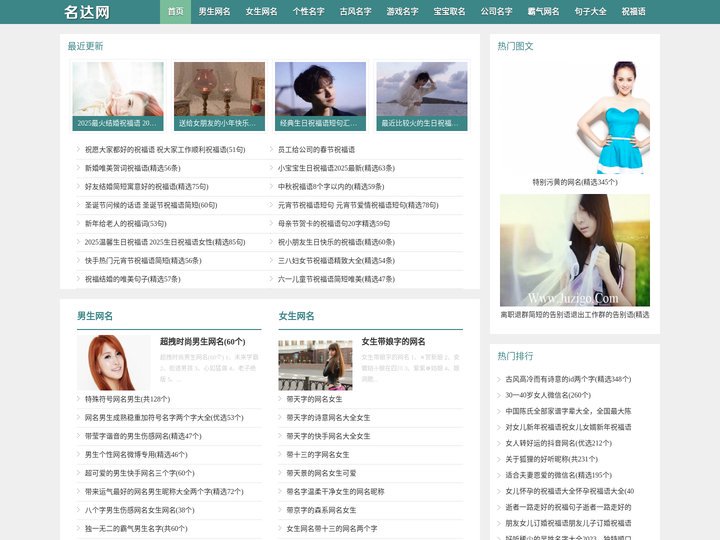Open link 祝福结婚的唯美句子(精选57条)
720x540 pixels.
(132, 279)
